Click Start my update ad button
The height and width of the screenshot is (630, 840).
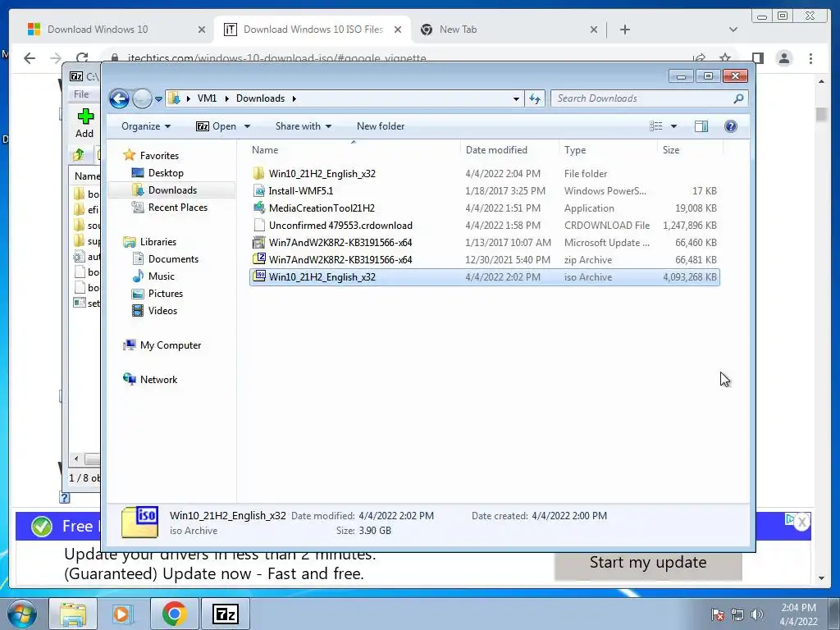pos(648,563)
